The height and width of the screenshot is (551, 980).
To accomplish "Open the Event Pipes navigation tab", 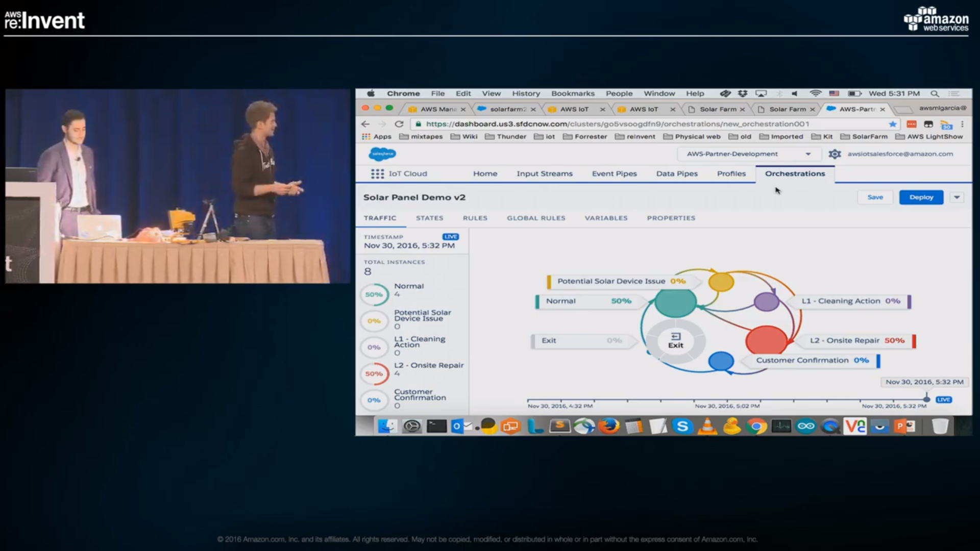I will point(614,173).
